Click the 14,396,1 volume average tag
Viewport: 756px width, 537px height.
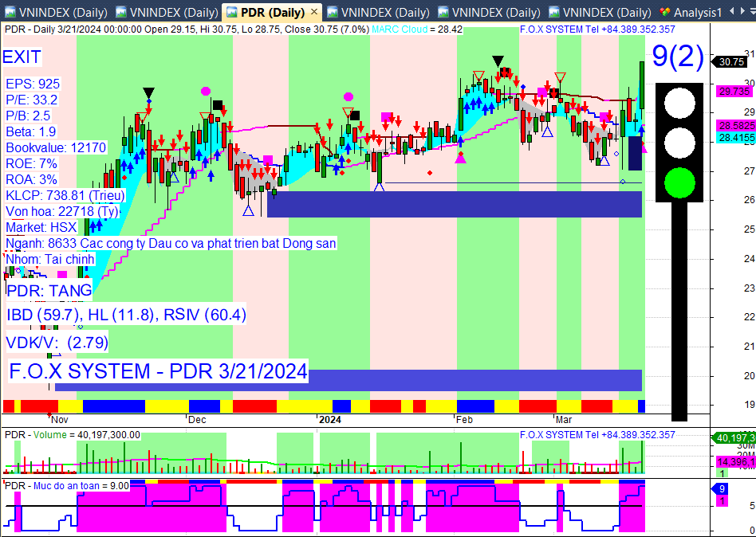coord(736,462)
